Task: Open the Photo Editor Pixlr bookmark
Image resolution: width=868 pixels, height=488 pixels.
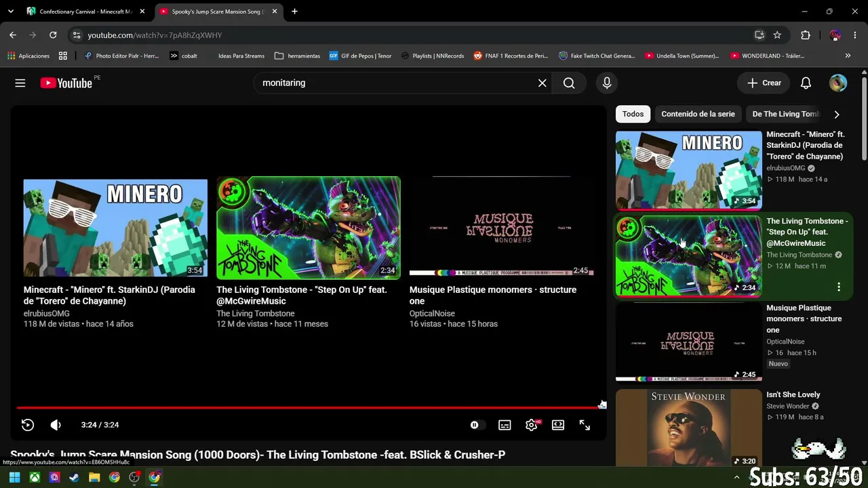Action: click(x=121, y=56)
